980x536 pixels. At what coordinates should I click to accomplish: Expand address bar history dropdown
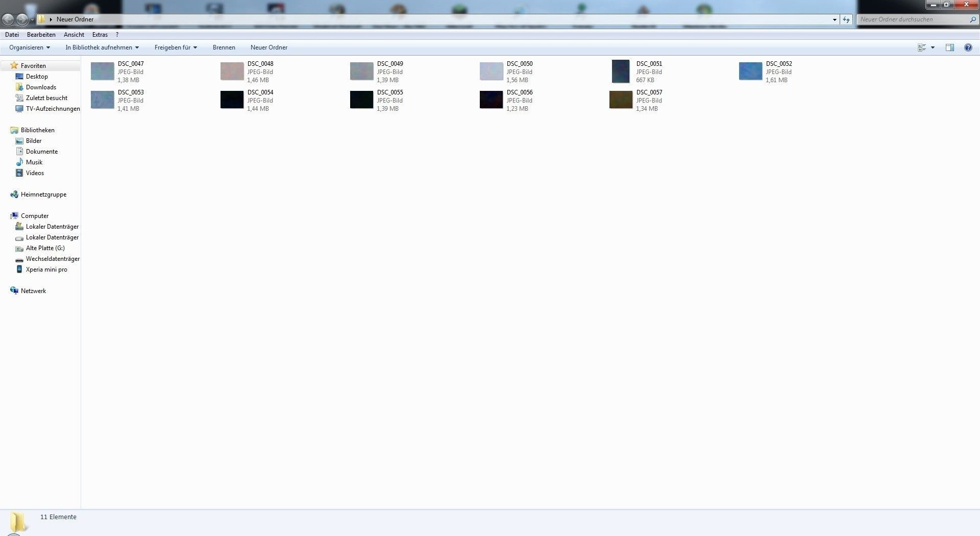click(835, 19)
